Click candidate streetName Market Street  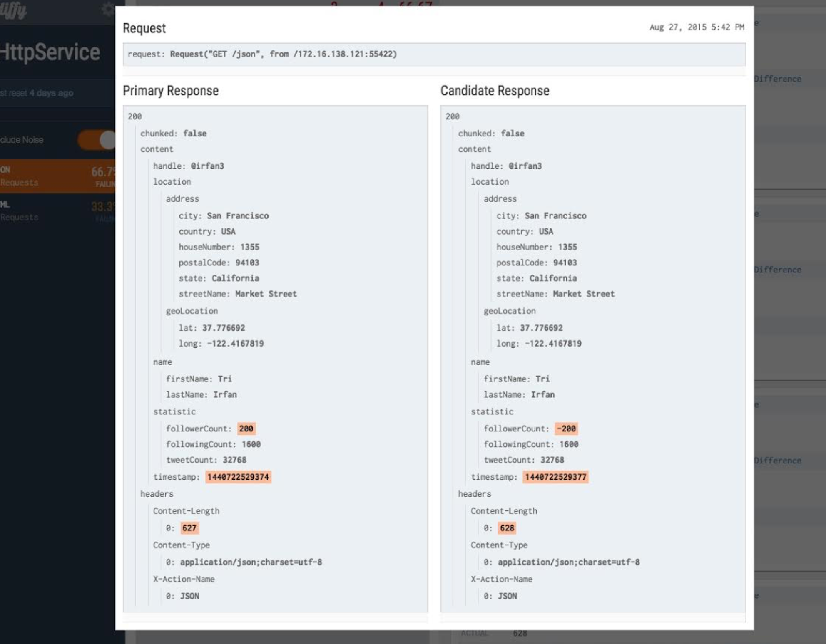tap(584, 294)
